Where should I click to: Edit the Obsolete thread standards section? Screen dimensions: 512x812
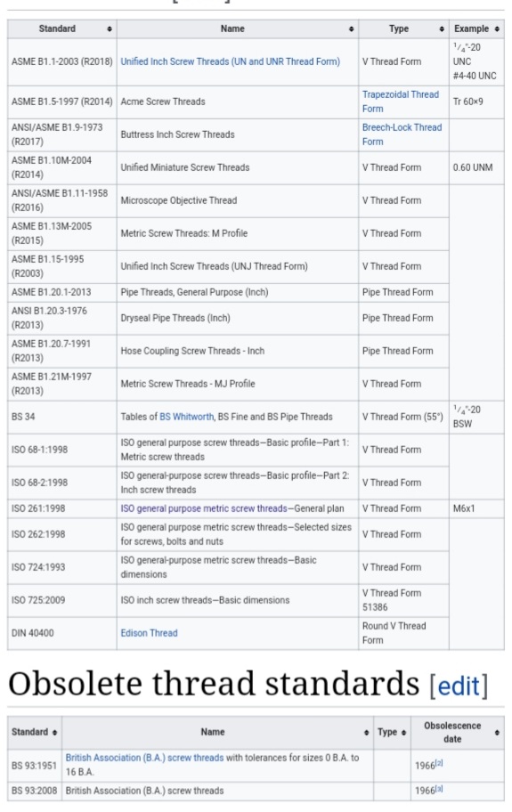click(459, 686)
